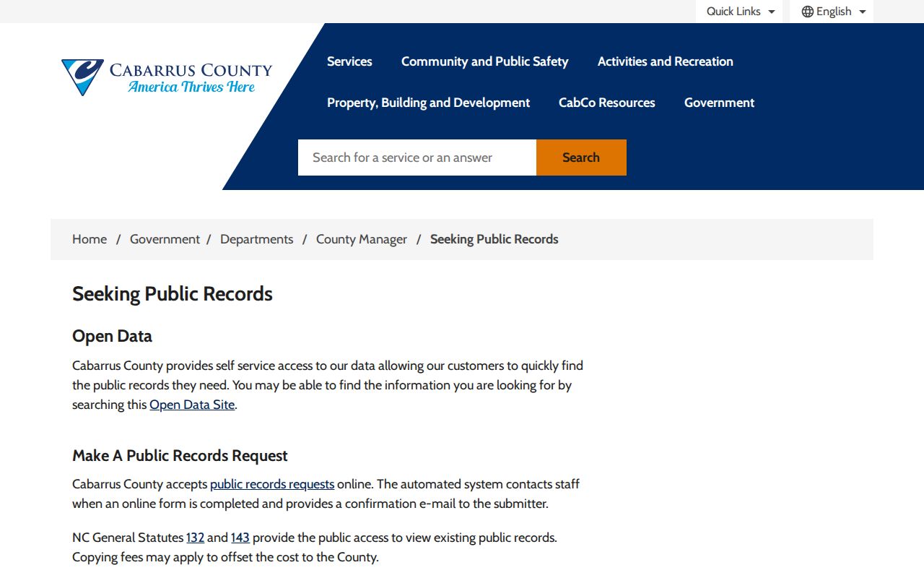Click the Seeking Public Records page heading
Screen dimensions: 924x578
[x=173, y=294]
